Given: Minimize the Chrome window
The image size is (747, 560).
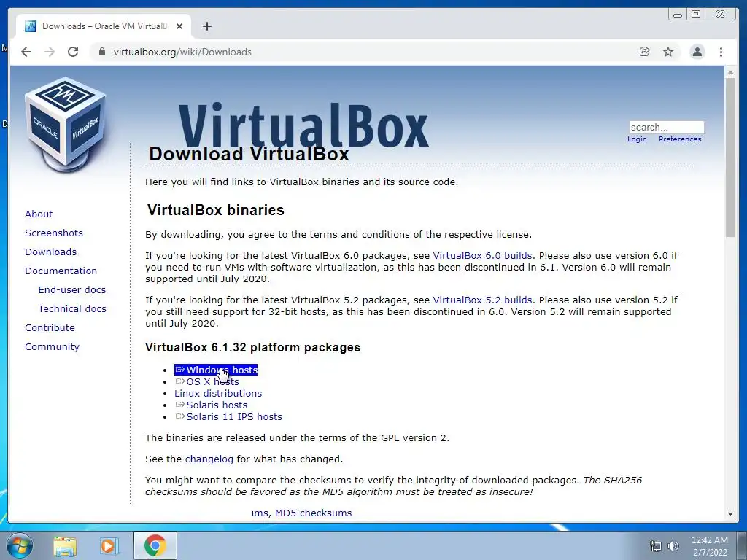Looking at the screenshot, I should [677, 15].
